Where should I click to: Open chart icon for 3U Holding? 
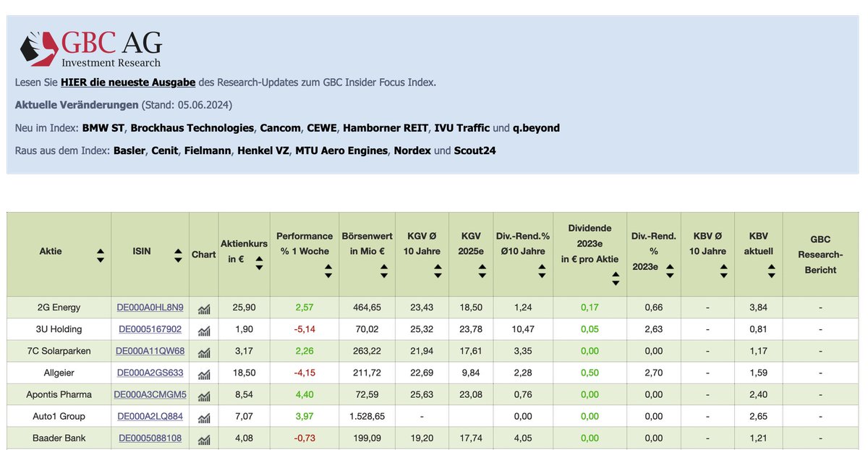204,331
